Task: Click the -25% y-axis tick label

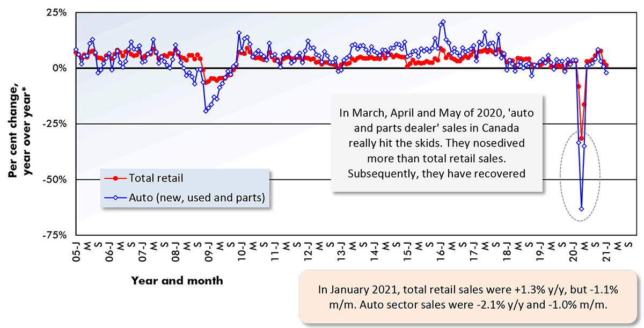Action: (x=54, y=123)
